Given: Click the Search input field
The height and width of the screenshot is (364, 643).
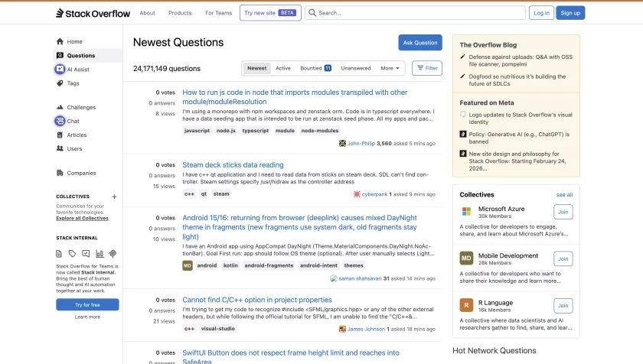Looking at the screenshot, I should (x=415, y=13).
